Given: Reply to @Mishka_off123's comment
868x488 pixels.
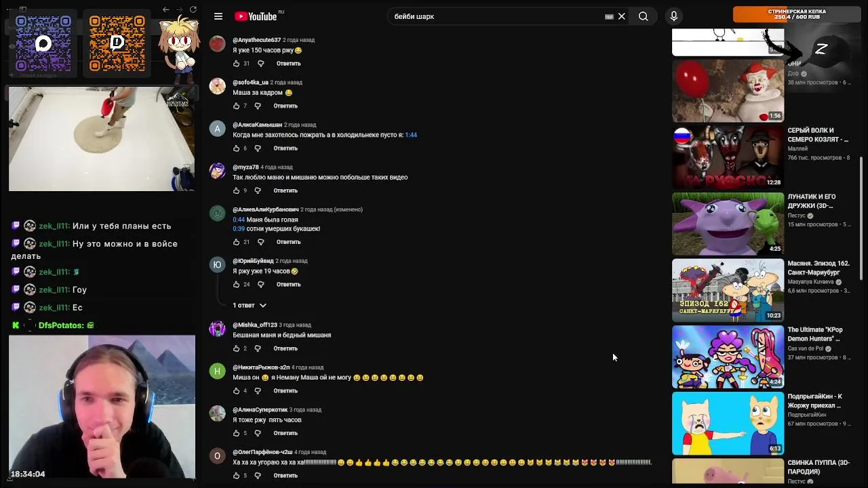Looking at the screenshot, I should click(285, 348).
